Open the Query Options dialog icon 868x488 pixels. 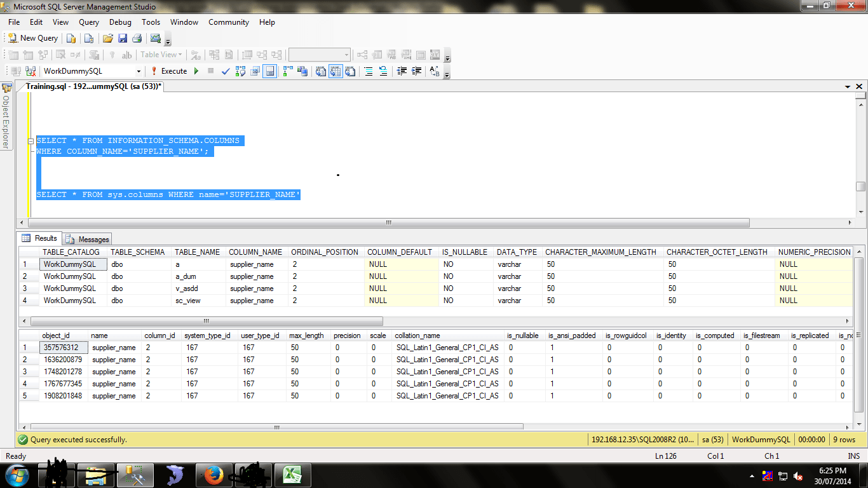[255, 71]
